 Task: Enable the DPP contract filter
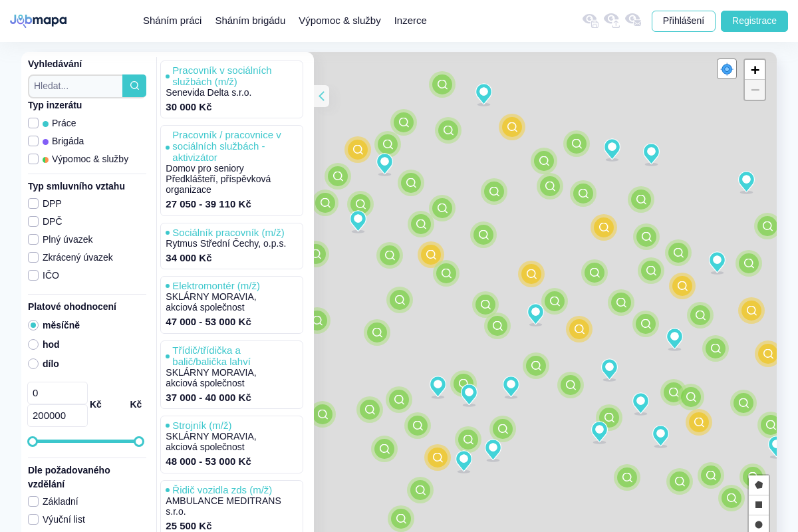tap(33, 203)
